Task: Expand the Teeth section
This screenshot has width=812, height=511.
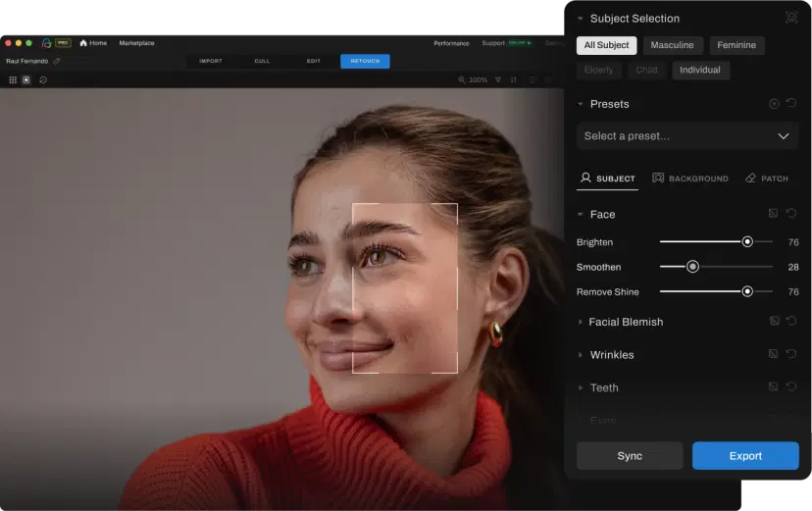Action: pyautogui.click(x=580, y=387)
